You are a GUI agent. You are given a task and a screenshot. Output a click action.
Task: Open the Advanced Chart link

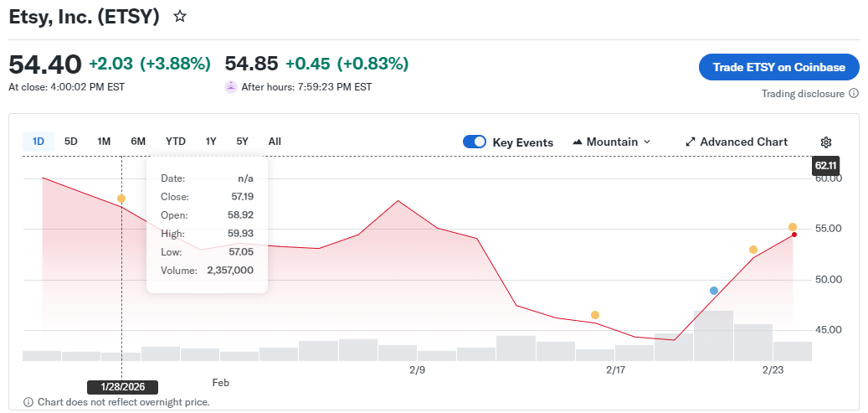737,142
